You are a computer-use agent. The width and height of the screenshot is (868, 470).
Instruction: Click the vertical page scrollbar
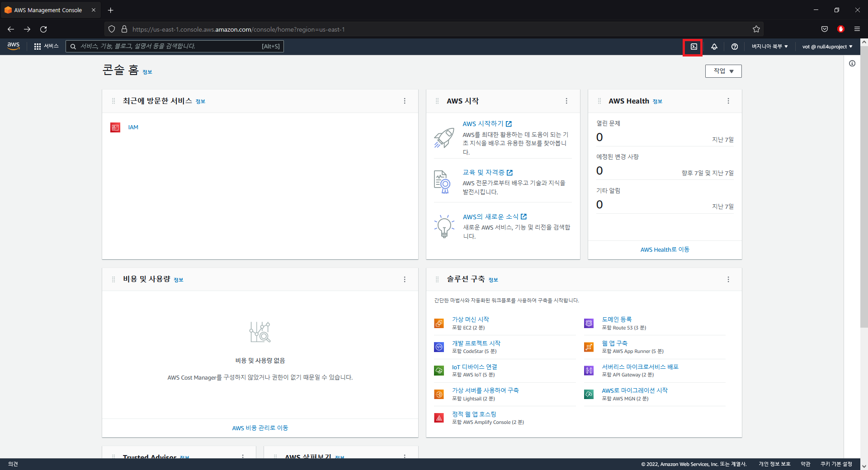click(x=863, y=186)
